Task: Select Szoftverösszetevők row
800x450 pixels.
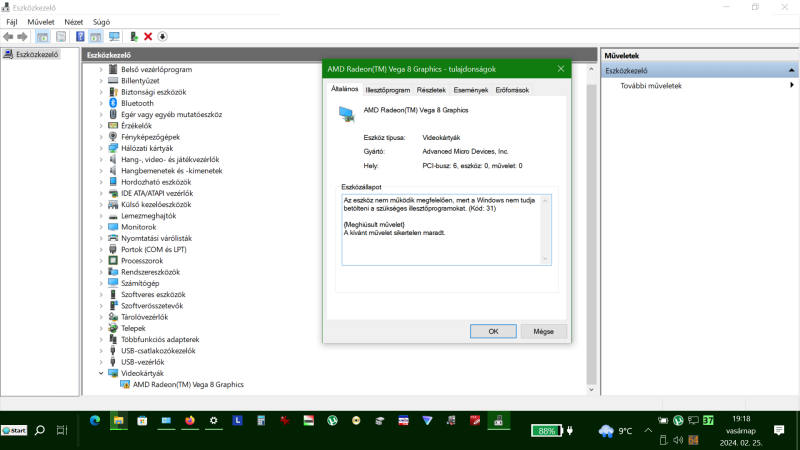Action: (x=152, y=306)
